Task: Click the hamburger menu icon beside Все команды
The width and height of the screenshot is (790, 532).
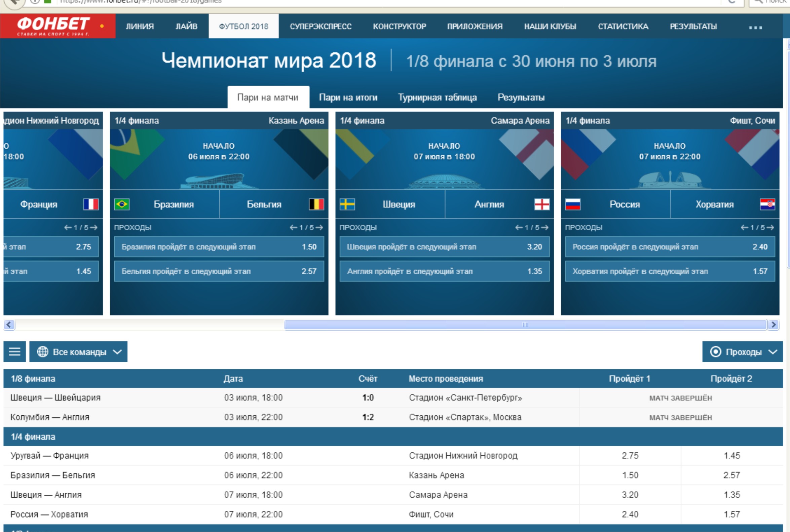Action: (14, 352)
